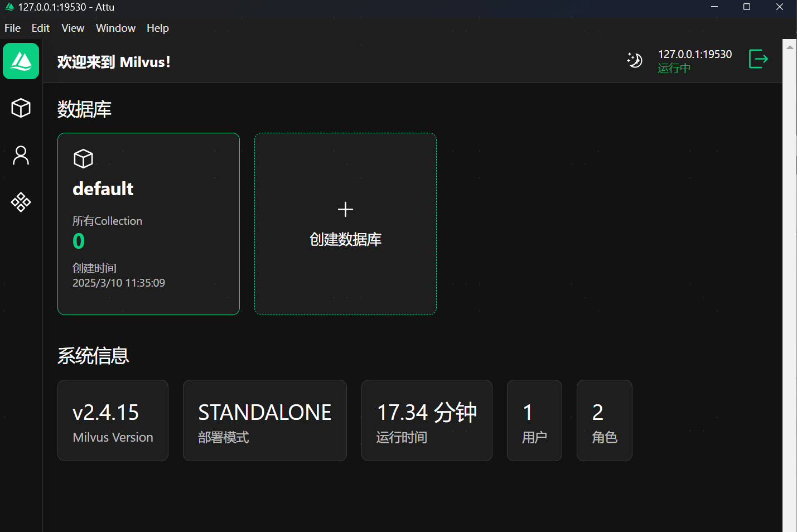The height and width of the screenshot is (532, 797).
Task: Open the system view diamond-grid icon
Action: [x=21, y=202]
